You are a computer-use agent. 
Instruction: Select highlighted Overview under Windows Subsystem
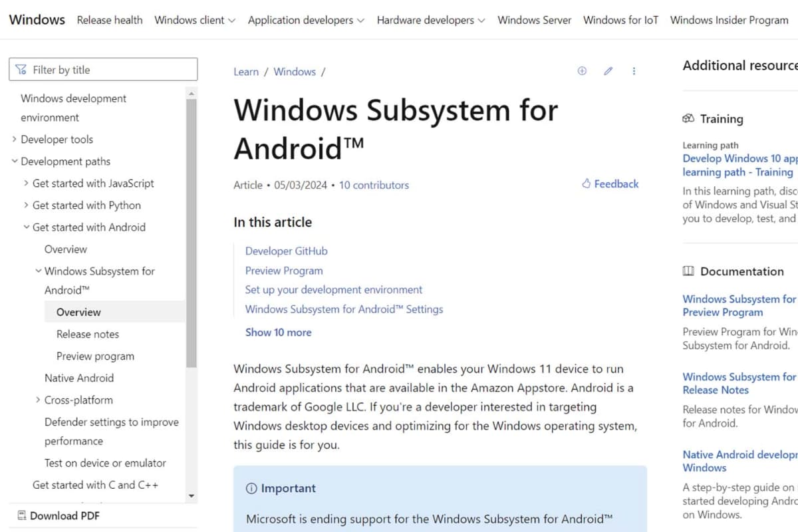pos(78,312)
